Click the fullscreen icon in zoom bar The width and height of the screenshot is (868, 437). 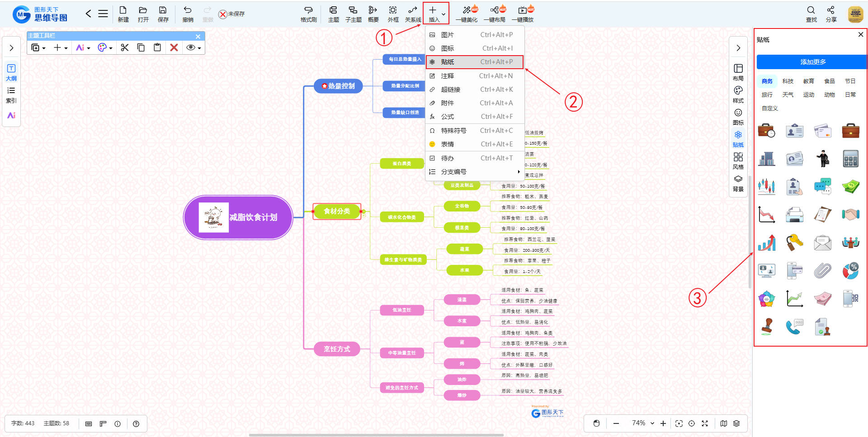[x=704, y=423]
